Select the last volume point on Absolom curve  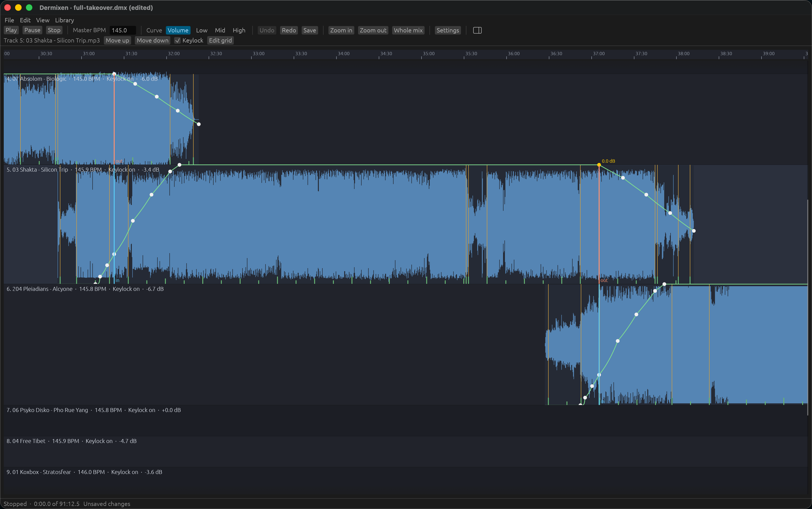[199, 124]
